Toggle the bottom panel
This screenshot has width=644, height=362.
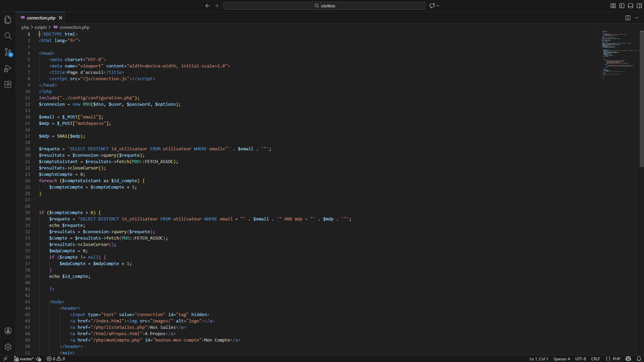point(631,6)
